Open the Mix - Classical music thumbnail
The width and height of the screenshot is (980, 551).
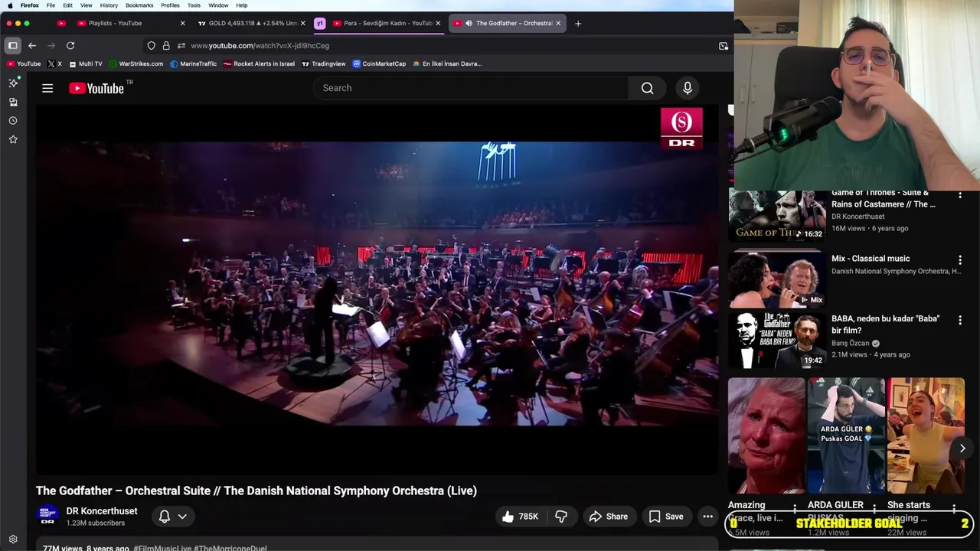[776, 279]
